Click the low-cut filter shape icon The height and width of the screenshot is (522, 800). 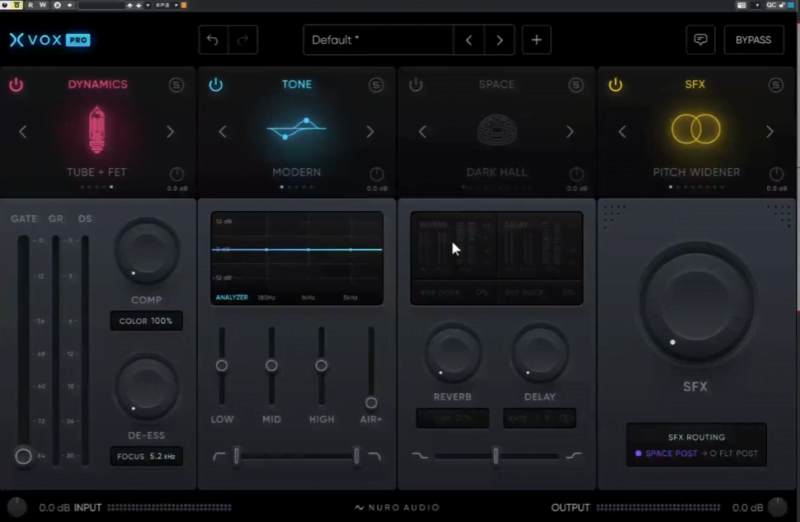coord(219,456)
